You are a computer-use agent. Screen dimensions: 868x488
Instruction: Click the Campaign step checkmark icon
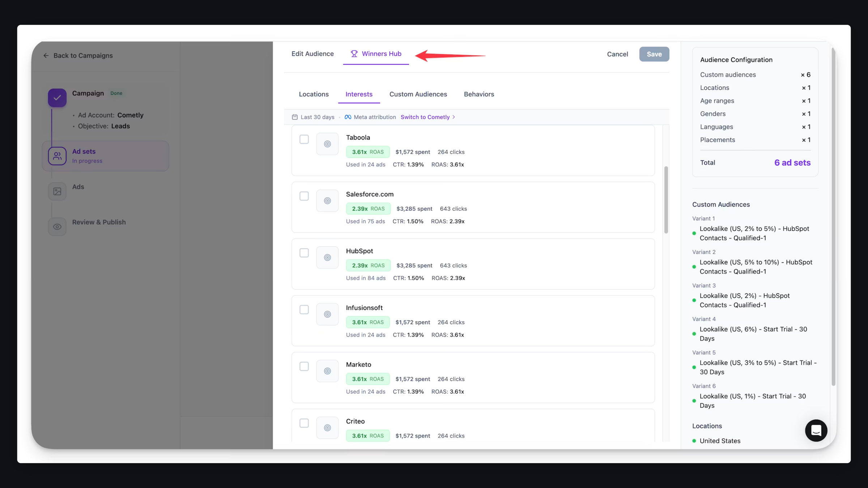click(57, 98)
